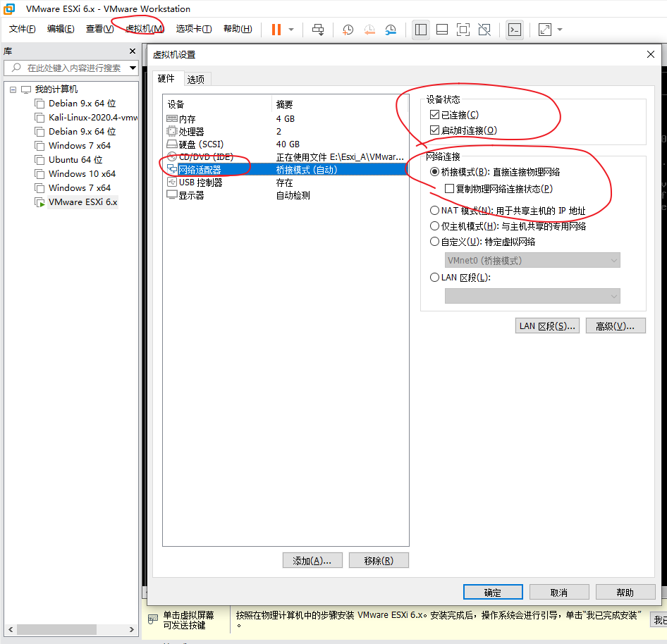
Task: Enable 复制物理网络连接状态(P) checkbox
Action: pyautogui.click(x=449, y=188)
